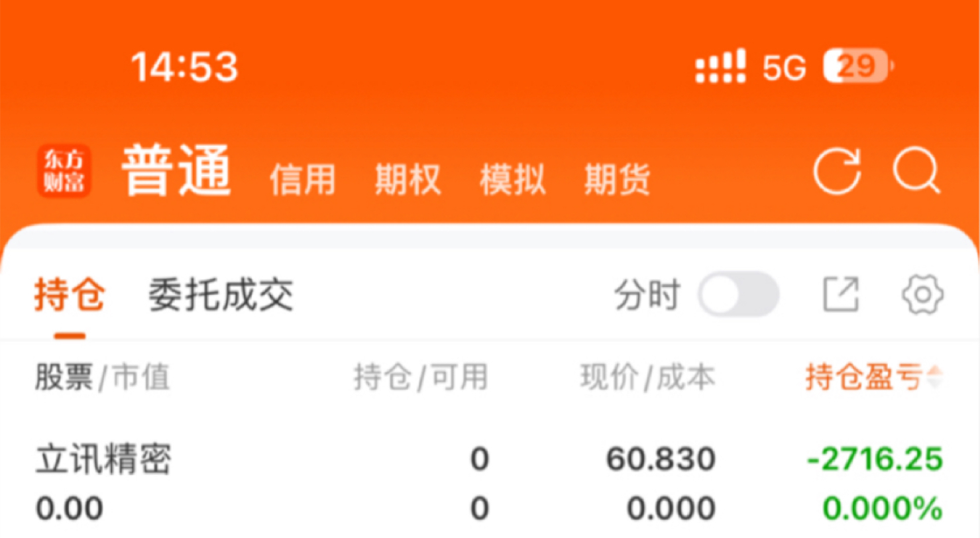Refresh the account data
This screenshot has height=538, width=980.
click(838, 171)
